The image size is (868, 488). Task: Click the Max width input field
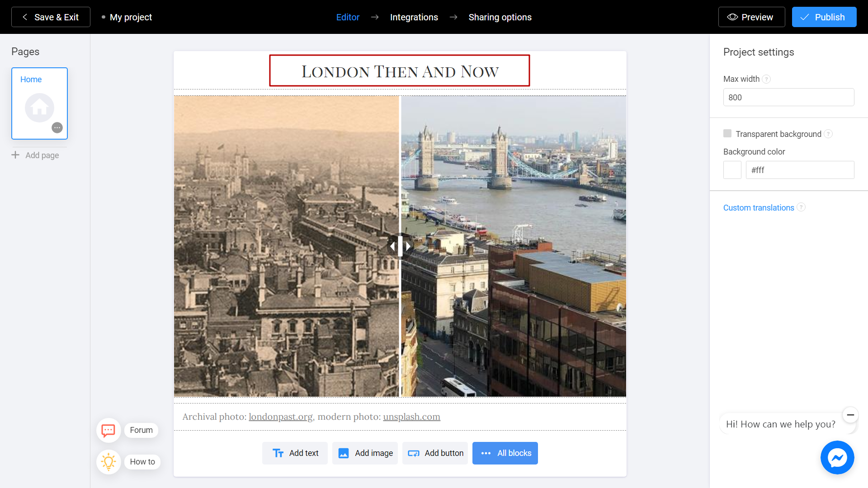788,97
